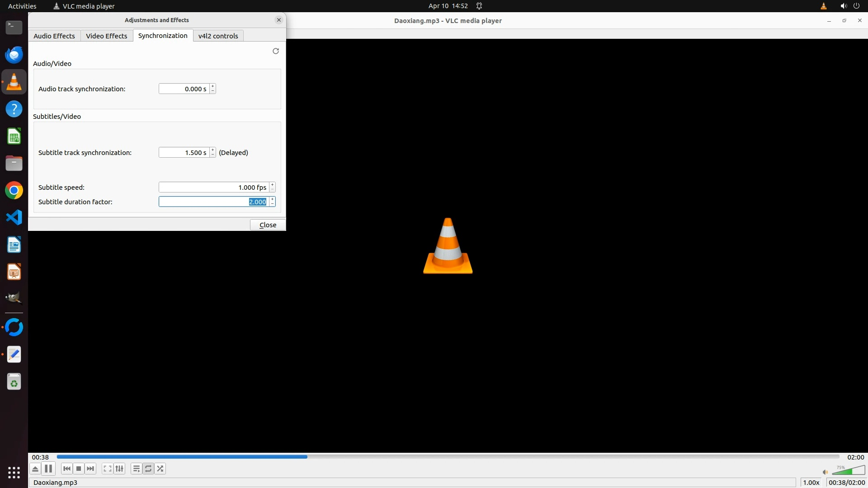
Task: Reset synchronization values with refresh icon
Action: click(276, 51)
